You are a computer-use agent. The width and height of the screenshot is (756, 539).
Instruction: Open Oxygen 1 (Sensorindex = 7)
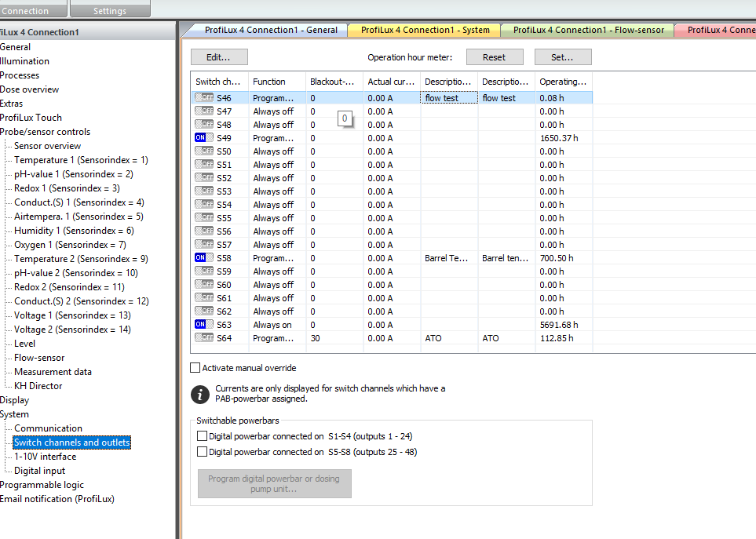(70, 245)
